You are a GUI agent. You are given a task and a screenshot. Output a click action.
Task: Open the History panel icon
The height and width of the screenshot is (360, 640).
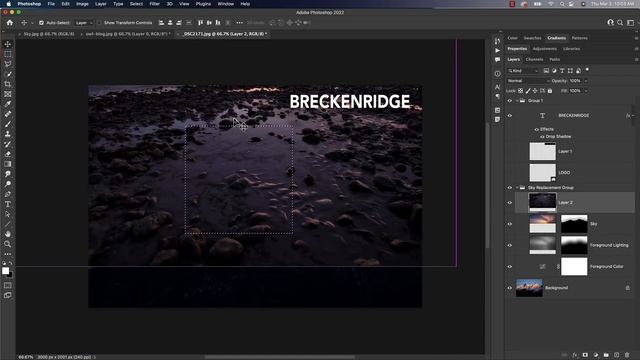(497, 41)
